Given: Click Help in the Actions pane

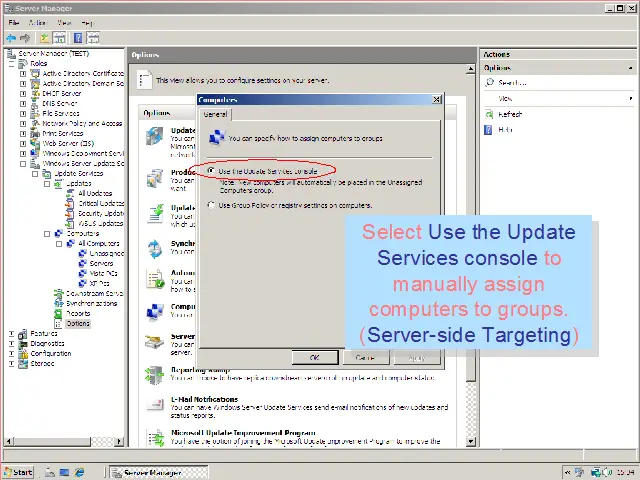Looking at the screenshot, I should point(505,130).
